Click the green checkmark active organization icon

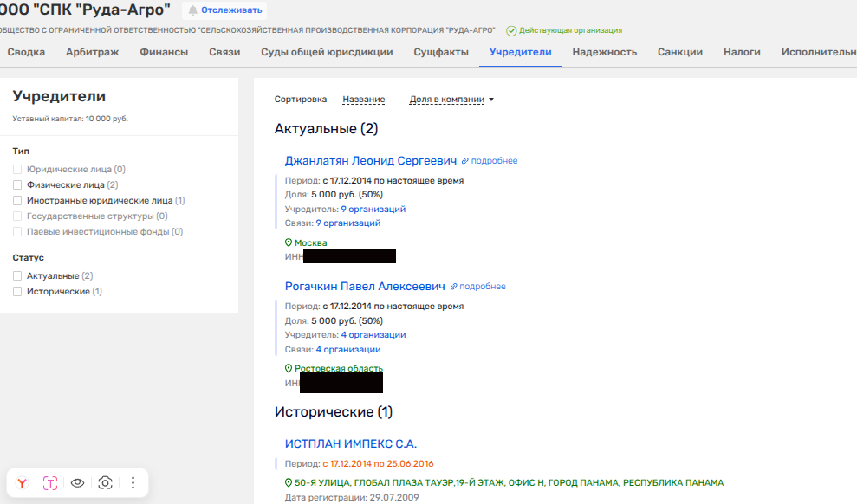pyautogui.click(x=511, y=30)
